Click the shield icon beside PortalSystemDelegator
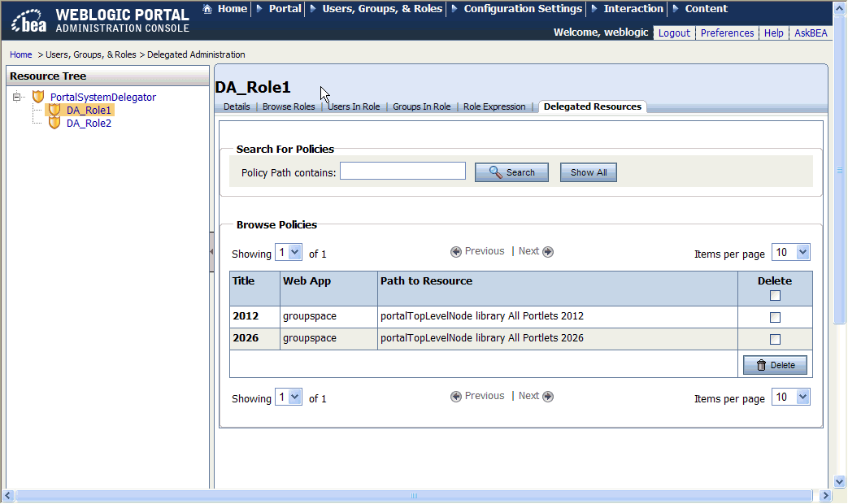This screenshot has width=848, height=504. [x=38, y=96]
